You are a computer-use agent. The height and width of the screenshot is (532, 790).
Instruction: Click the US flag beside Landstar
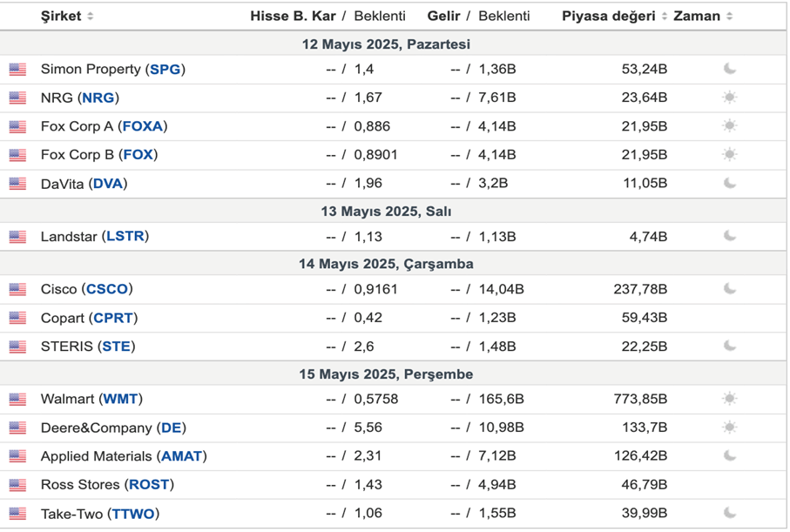[x=17, y=236]
